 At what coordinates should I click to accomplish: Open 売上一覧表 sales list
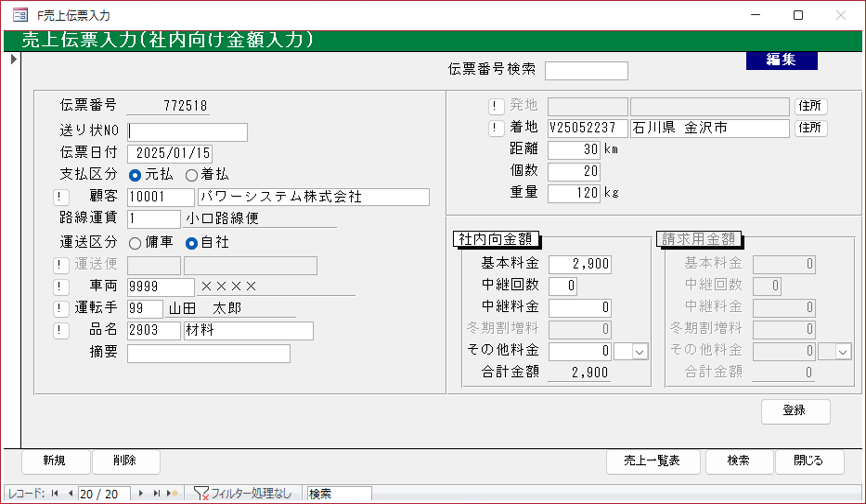coord(653,461)
